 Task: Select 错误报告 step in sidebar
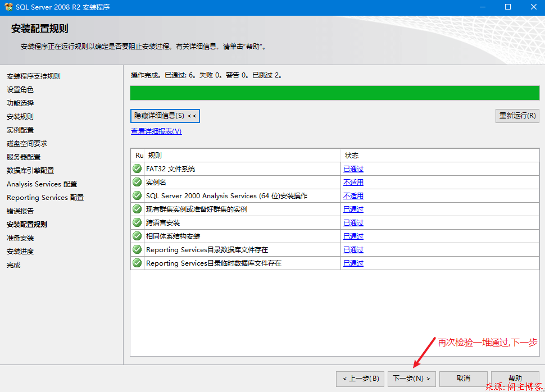tap(20, 211)
